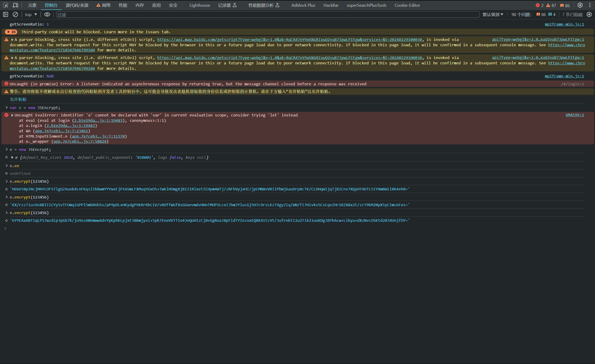Click the encrypted output starting with 'HGVe58pINcj
The image size is (595, 364).
coord(209,189)
